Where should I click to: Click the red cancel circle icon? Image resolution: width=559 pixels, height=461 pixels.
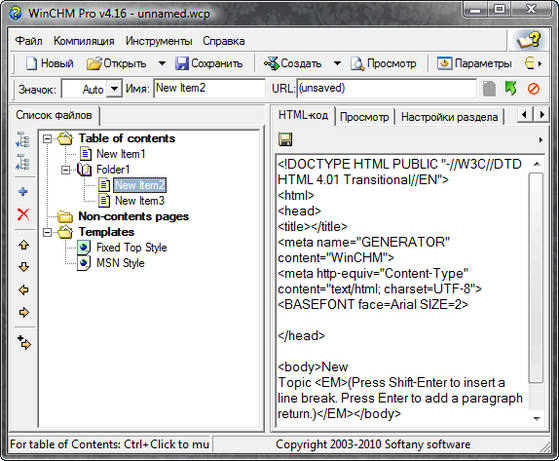[x=533, y=88]
